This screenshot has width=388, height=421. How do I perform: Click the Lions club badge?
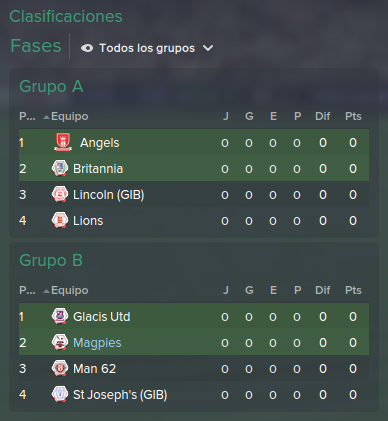coord(60,220)
